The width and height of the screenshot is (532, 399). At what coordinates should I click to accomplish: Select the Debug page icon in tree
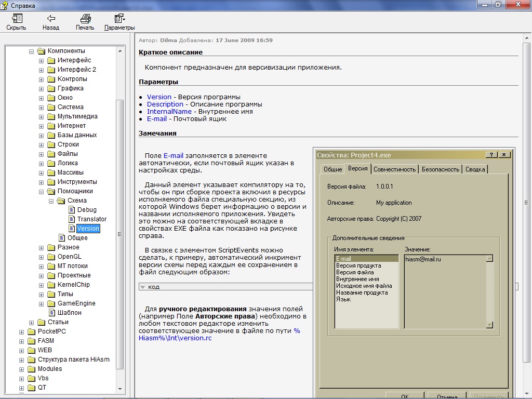[72, 210]
